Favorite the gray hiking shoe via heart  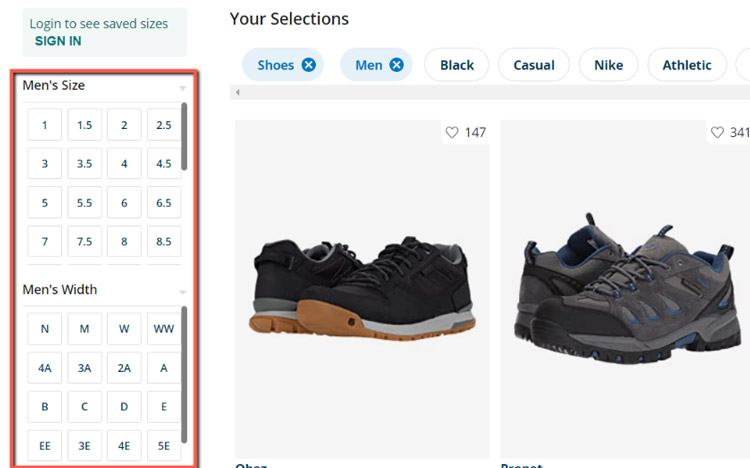pos(717,133)
